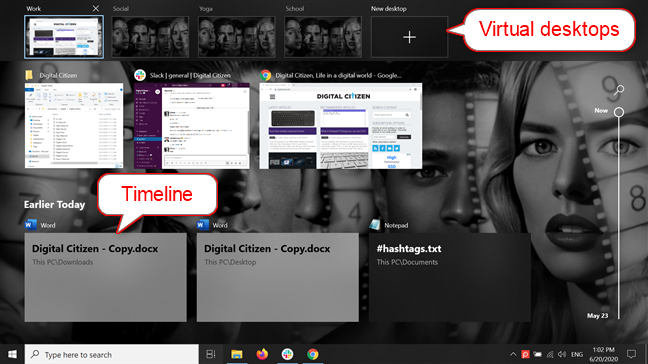Select the Slack general window thumbnail
Image resolution: width=648 pixels, height=364 pixels.
click(192, 126)
